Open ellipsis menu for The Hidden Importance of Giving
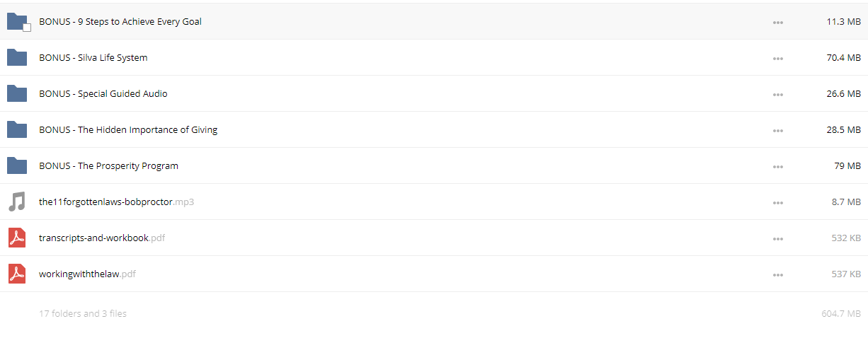 pos(778,130)
